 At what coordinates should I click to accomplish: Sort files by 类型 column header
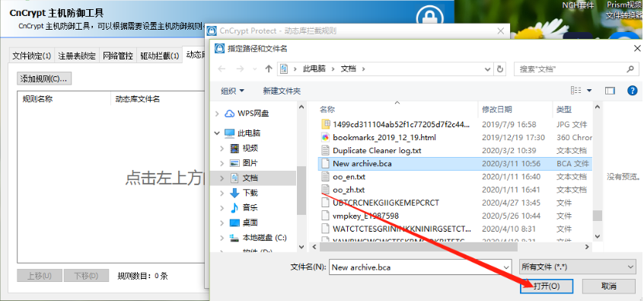(563, 110)
